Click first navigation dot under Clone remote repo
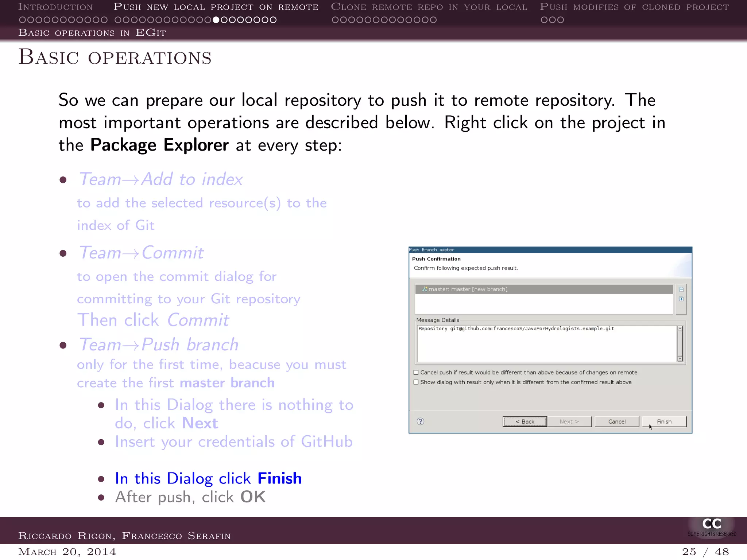Viewport: 747px width, 560px height. click(335, 20)
